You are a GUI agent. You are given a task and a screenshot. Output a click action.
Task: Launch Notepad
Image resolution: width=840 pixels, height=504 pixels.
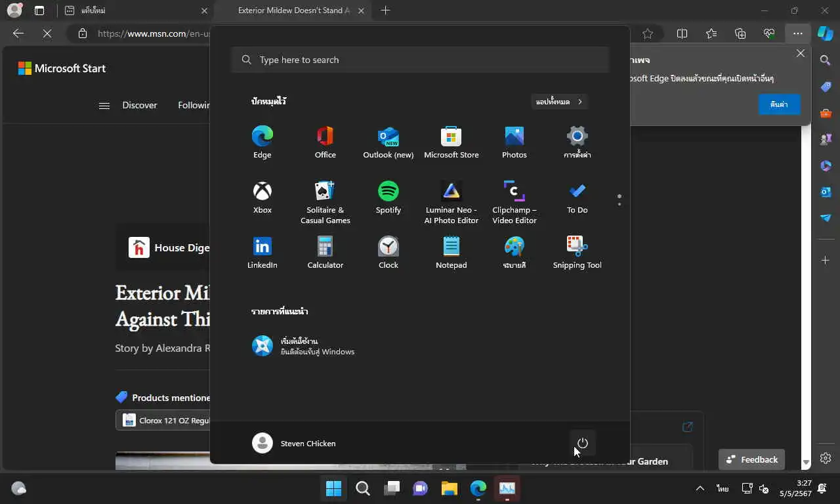click(451, 253)
